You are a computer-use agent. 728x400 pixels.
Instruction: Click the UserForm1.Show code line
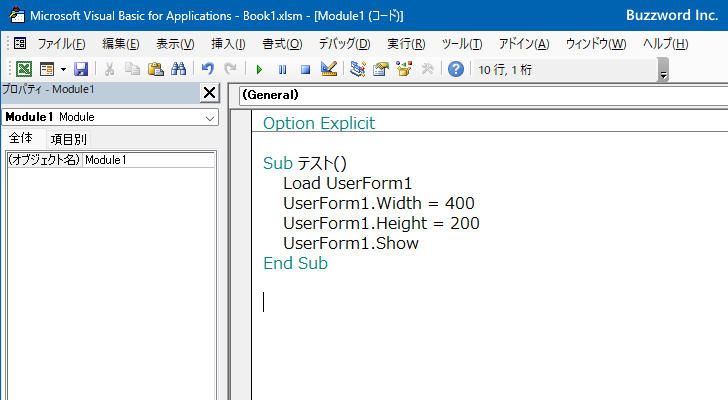(x=351, y=243)
